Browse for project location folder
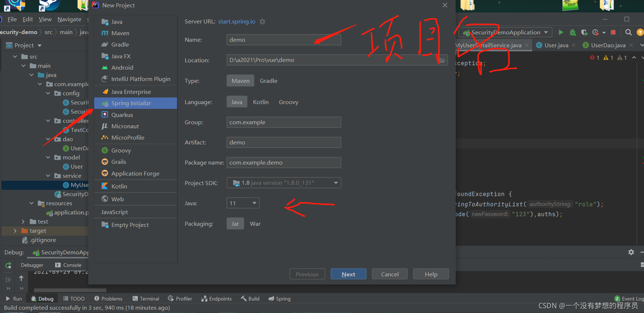 442,60
